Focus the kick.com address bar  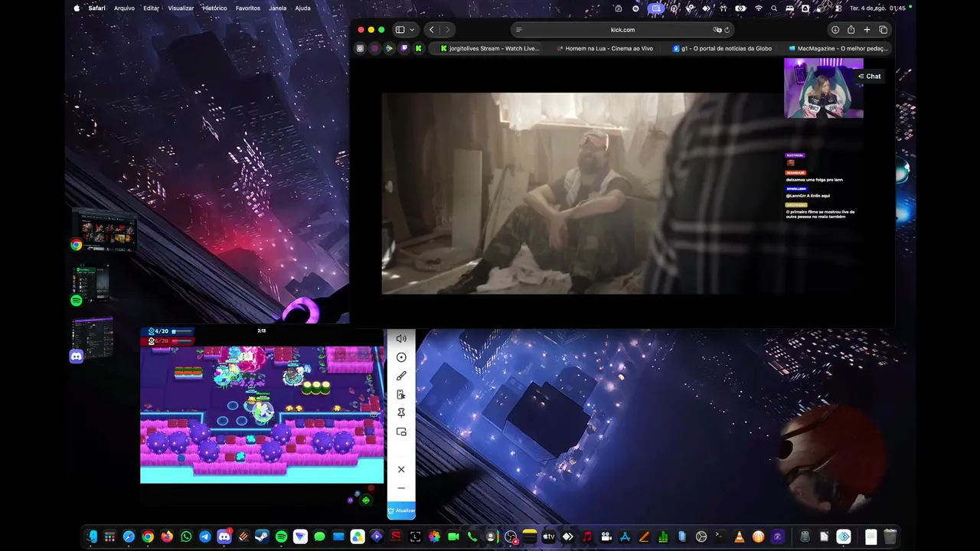pos(622,30)
